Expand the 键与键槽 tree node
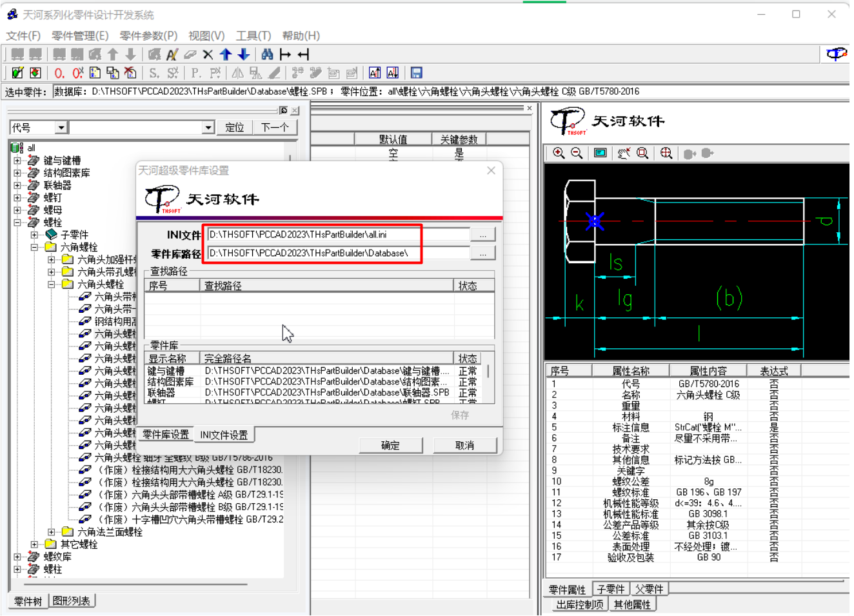The height and width of the screenshot is (616, 854). [x=17, y=161]
